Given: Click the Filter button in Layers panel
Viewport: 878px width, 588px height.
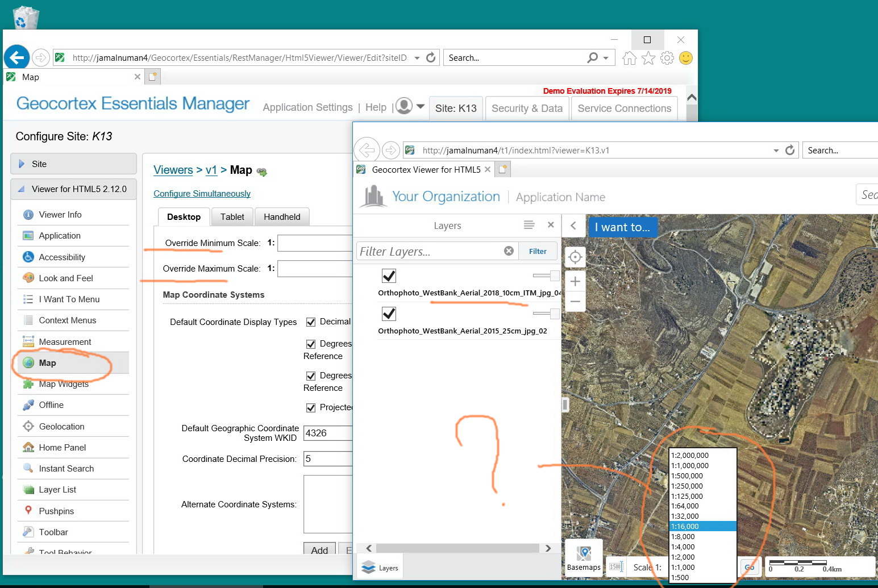Looking at the screenshot, I should coord(538,251).
